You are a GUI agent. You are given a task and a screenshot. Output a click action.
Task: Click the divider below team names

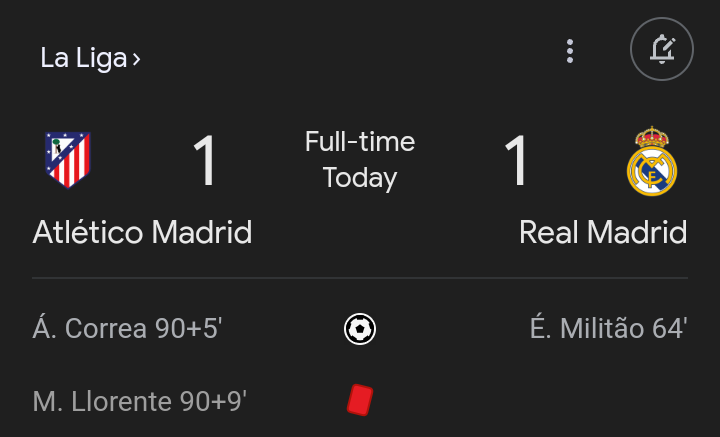click(x=360, y=278)
